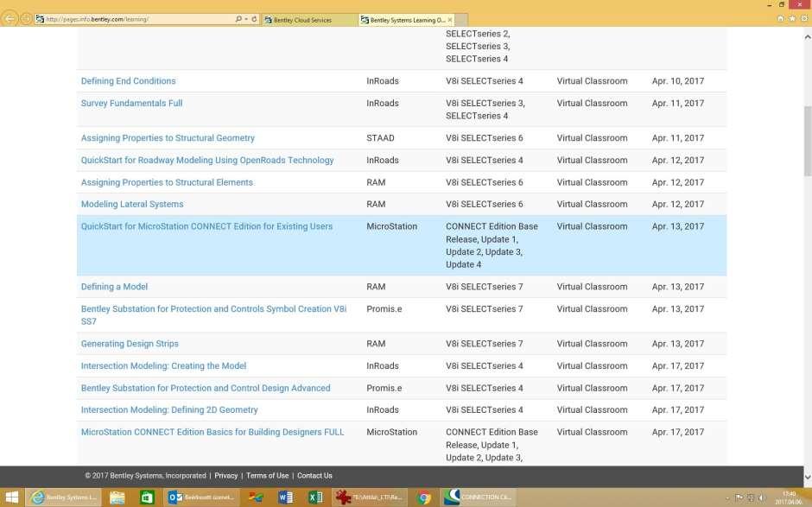This screenshot has width=812, height=507.
Task: Click the Privacy footer link
Action: [x=225, y=475]
